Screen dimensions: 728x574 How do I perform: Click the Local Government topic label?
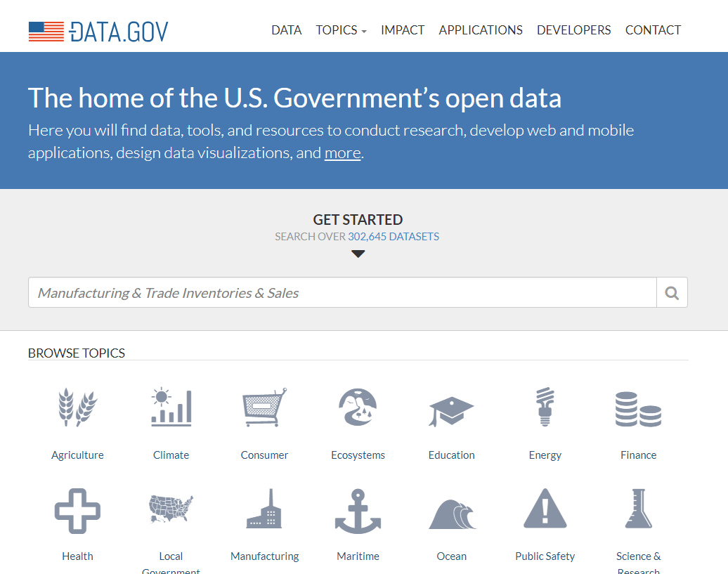click(x=171, y=563)
